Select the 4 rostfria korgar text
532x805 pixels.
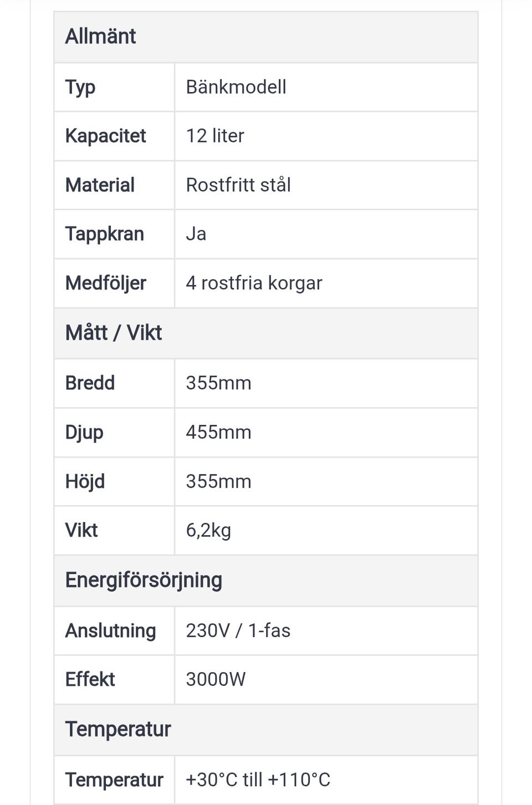(254, 283)
